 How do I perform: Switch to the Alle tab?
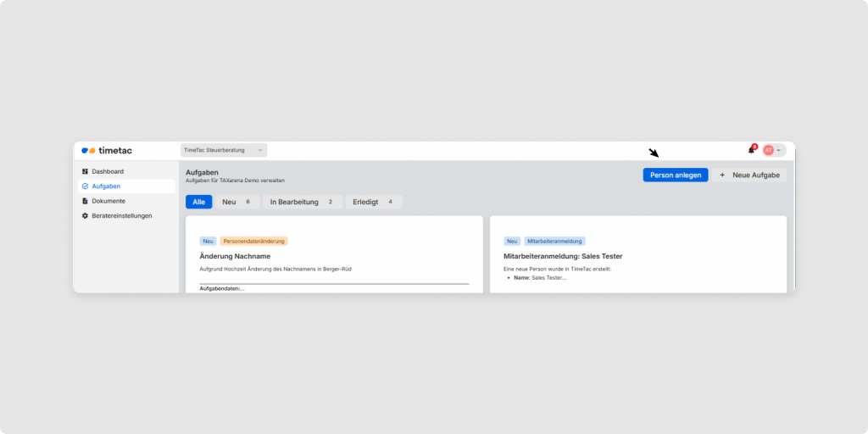click(x=199, y=202)
